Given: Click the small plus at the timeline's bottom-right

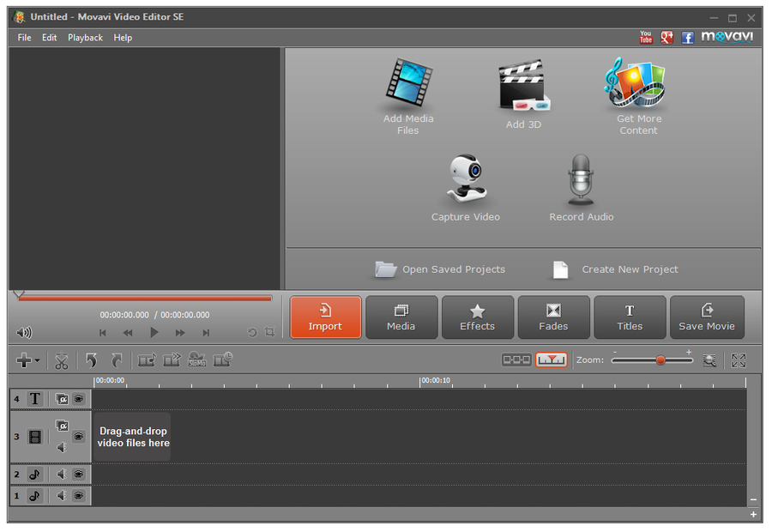Looking at the screenshot, I should pos(753,515).
